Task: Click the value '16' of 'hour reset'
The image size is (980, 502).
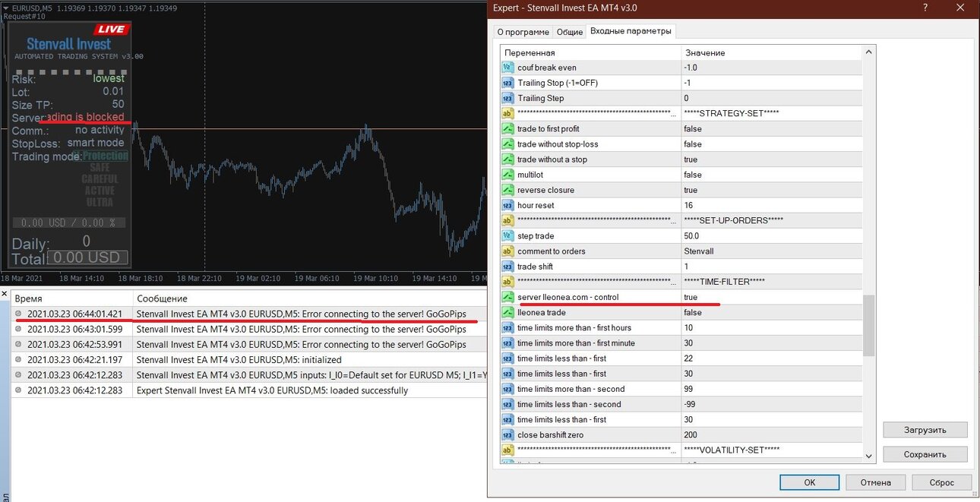Action: (688, 205)
